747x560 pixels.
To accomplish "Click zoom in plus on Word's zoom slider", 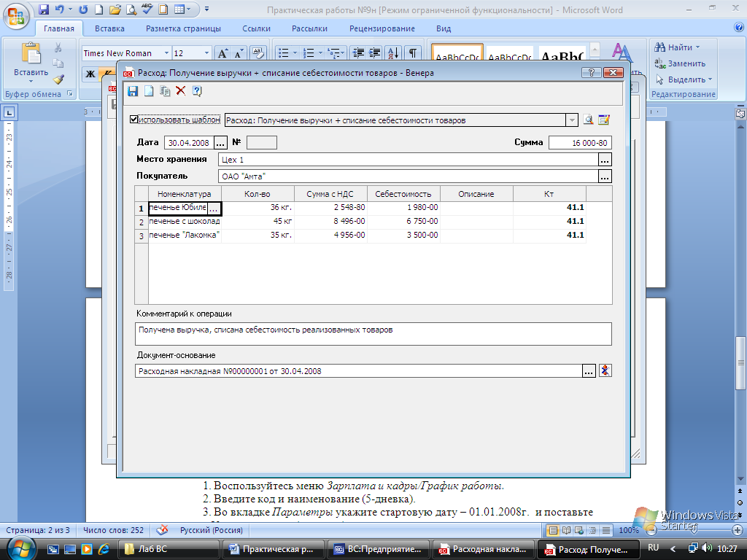I will click(737, 530).
